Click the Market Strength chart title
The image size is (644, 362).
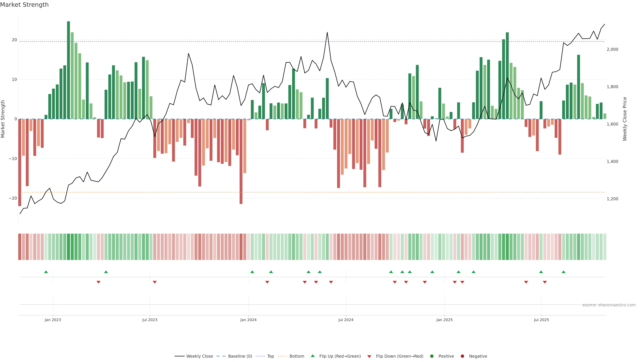point(24,5)
